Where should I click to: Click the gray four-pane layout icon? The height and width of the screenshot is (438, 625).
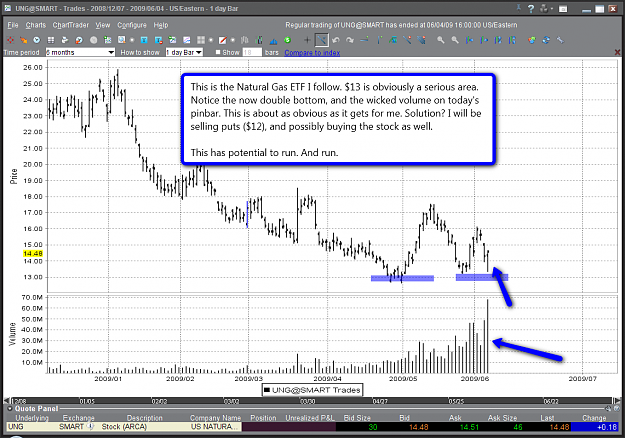201,40
